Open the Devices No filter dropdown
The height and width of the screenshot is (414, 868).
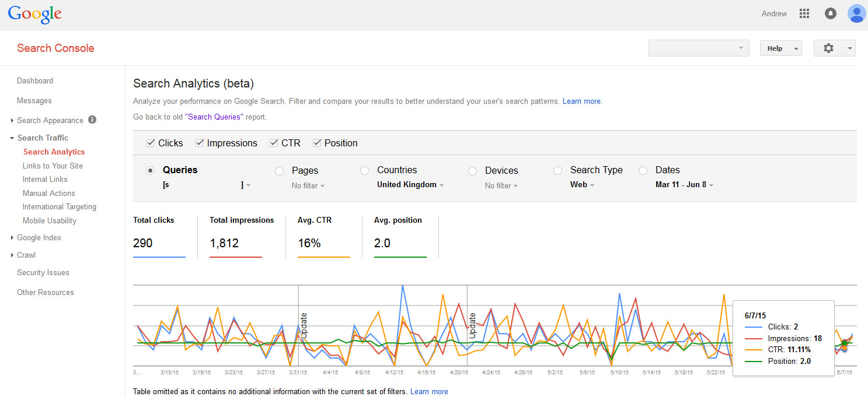coord(501,185)
